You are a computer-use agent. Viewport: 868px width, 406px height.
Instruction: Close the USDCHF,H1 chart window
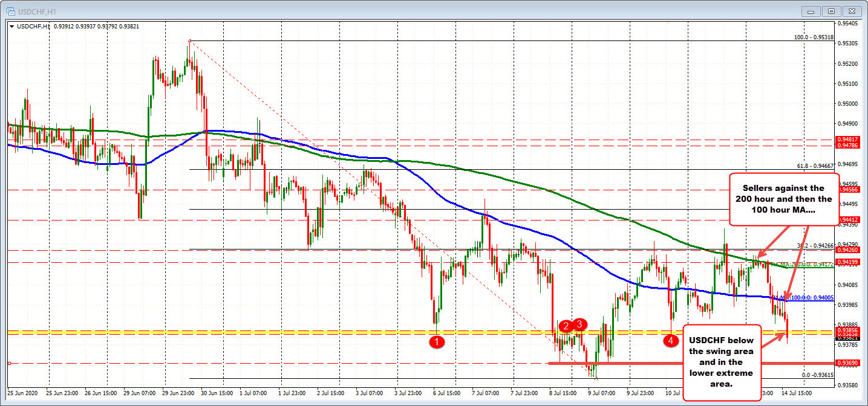tap(852, 11)
